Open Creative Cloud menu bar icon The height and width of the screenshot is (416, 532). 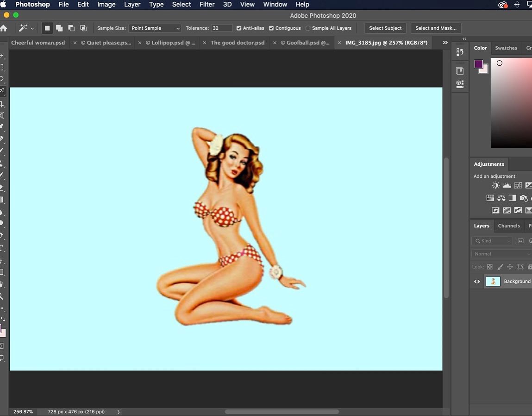[502, 5]
